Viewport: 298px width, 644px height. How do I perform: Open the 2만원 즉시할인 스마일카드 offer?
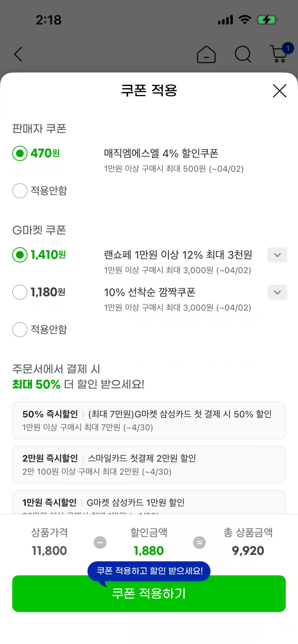click(149, 465)
